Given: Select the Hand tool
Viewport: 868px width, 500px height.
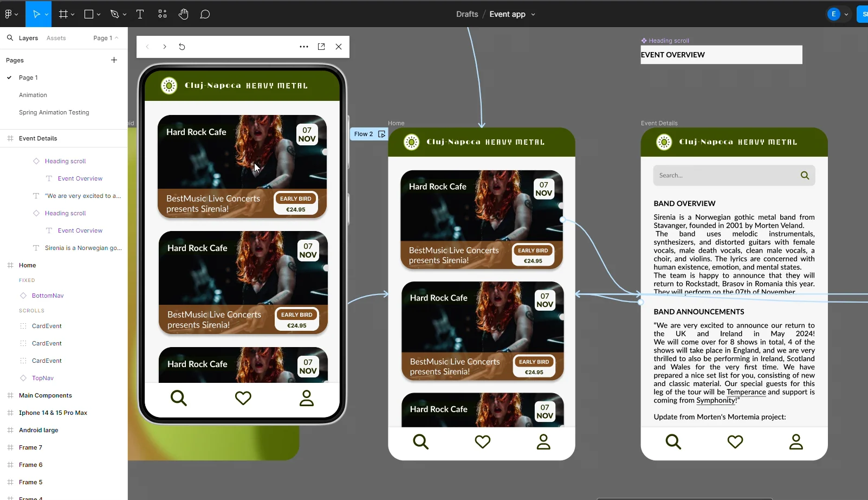Looking at the screenshot, I should [183, 14].
